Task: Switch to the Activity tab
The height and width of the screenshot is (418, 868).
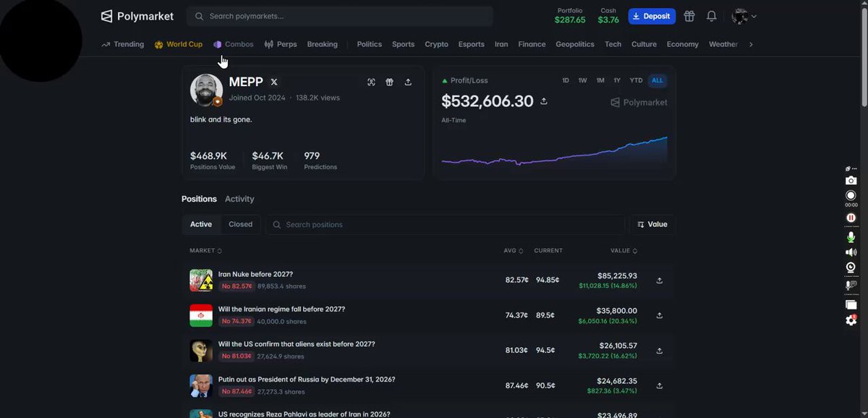Action: coord(239,199)
